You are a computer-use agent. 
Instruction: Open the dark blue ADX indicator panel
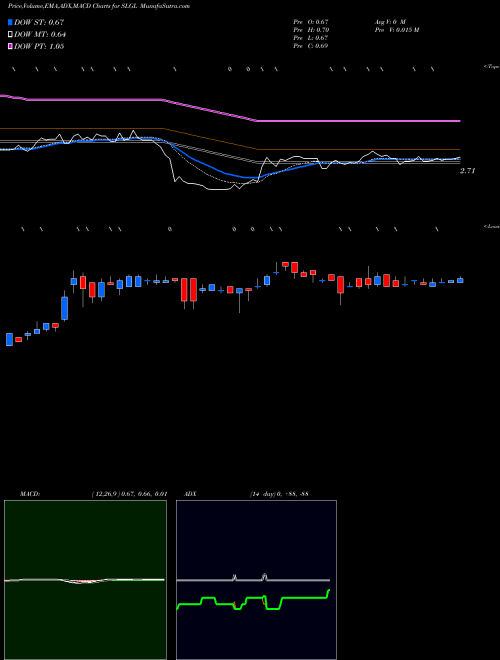click(x=256, y=580)
